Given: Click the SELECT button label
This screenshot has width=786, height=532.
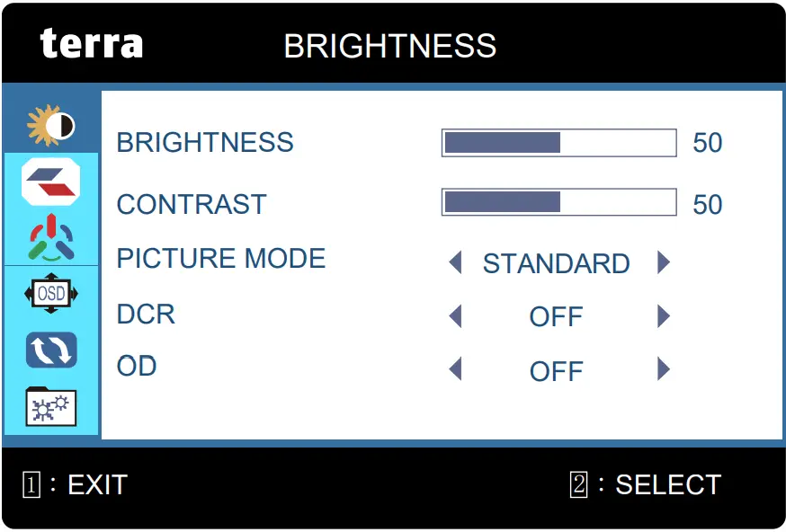Looking at the screenshot, I should pos(667,485).
